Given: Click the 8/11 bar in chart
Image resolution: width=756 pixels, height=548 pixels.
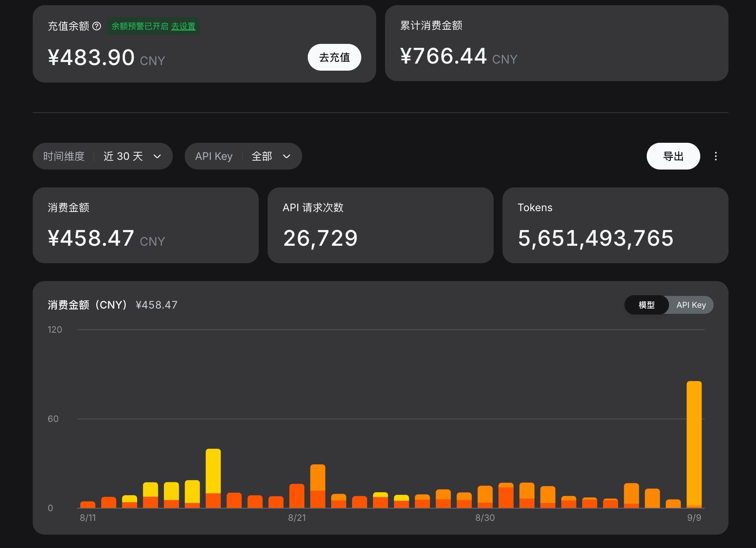Looking at the screenshot, I should 88,505.
